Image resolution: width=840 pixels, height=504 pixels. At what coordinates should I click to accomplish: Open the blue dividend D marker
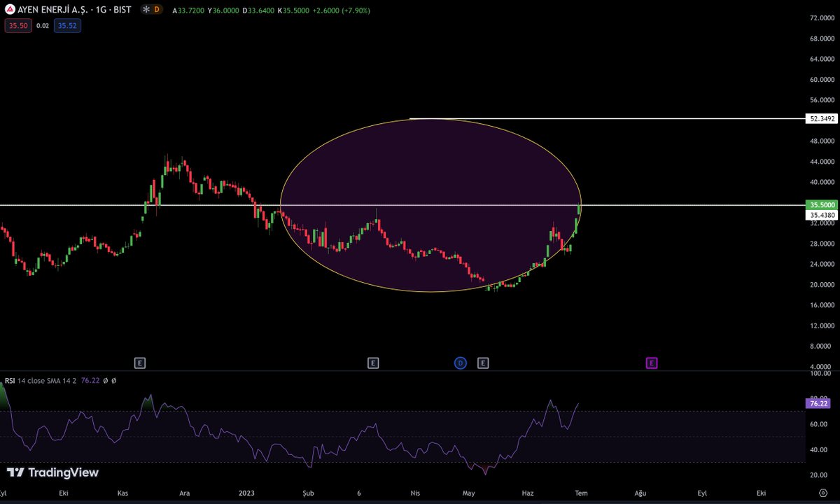pyautogui.click(x=461, y=363)
